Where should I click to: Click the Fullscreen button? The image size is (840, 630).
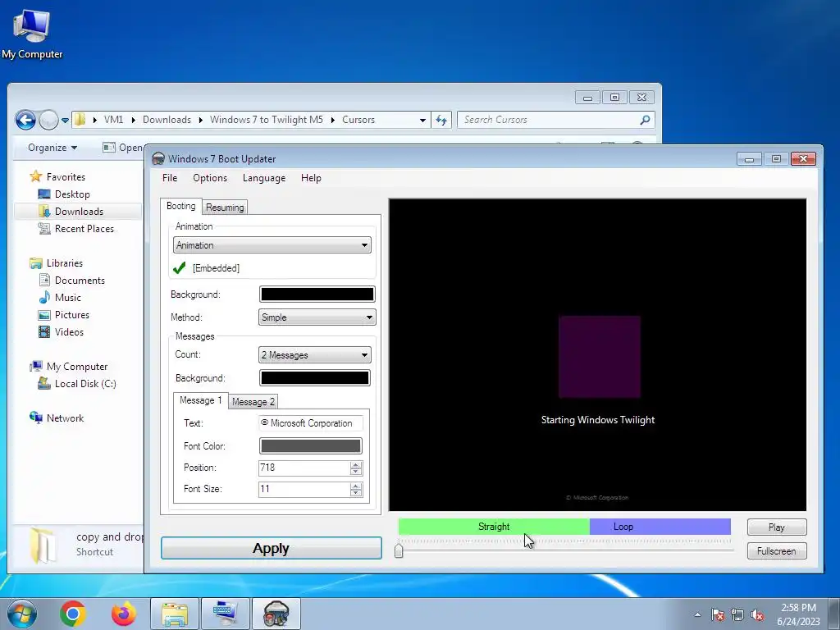pyautogui.click(x=777, y=550)
